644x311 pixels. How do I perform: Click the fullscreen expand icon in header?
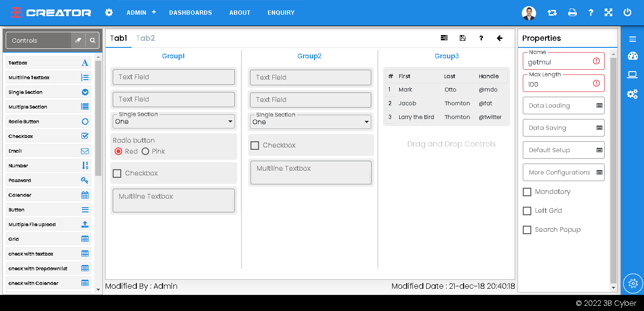pos(608,13)
